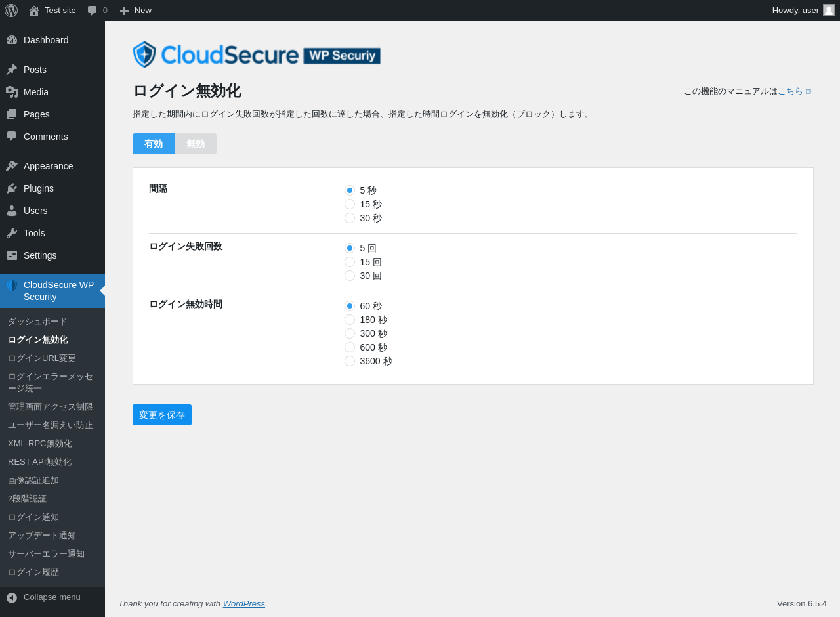Viewport: 840px width, 617px height.
Task: Select 5 秒 interval radio button
Action: pos(350,190)
